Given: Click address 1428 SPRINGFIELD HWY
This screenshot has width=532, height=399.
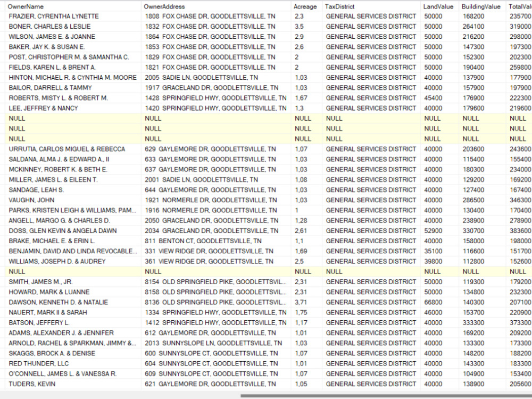Looking at the screenshot, I should click(x=216, y=98).
